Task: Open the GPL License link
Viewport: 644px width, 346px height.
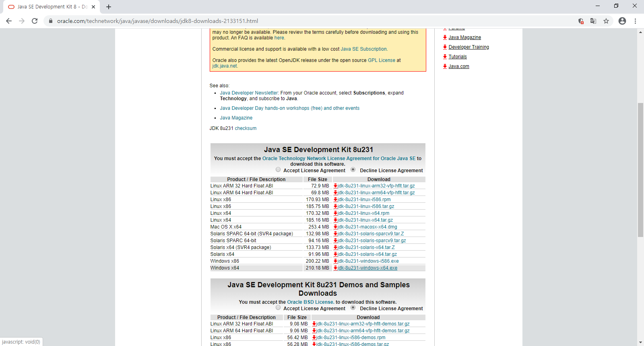Action: [x=382, y=60]
